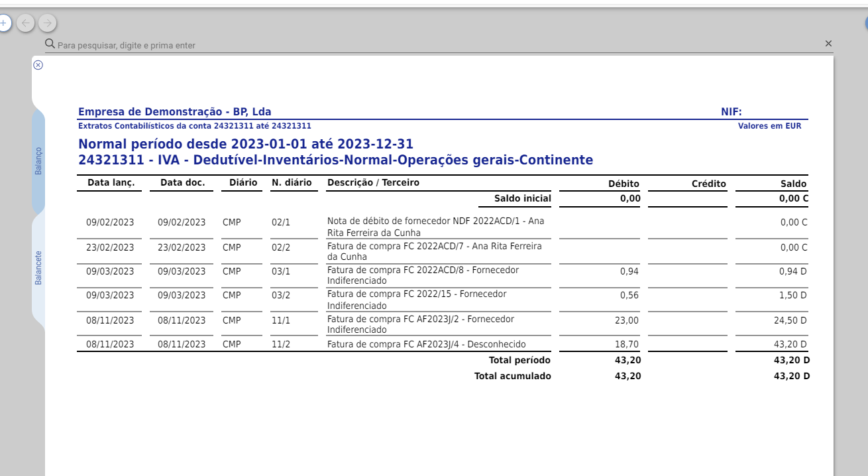The width and height of the screenshot is (868, 476).
Task: Open entry 'Fatura de compra FC 2022ACD/8'
Action: (x=423, y=275)
